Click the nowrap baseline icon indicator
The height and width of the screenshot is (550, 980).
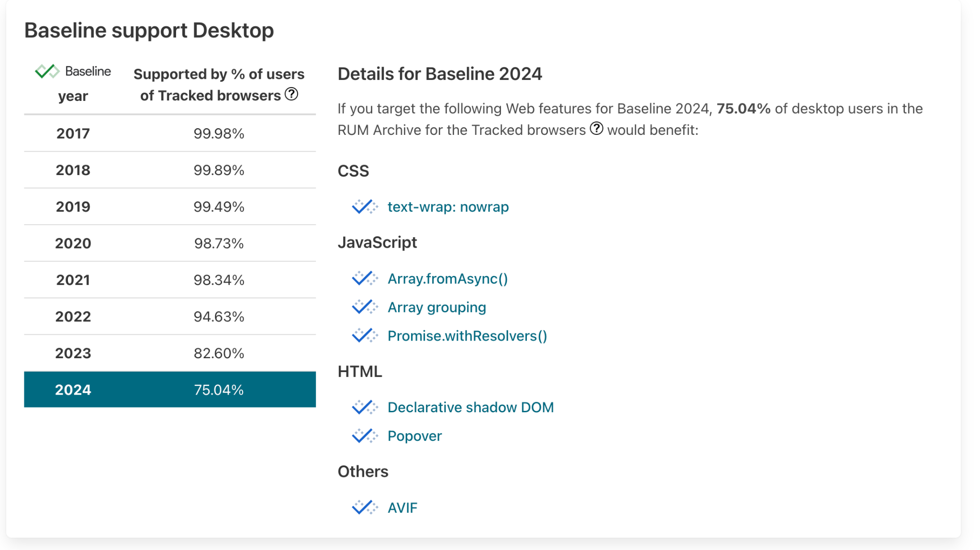pyautogui.click(x=364, y=207)
